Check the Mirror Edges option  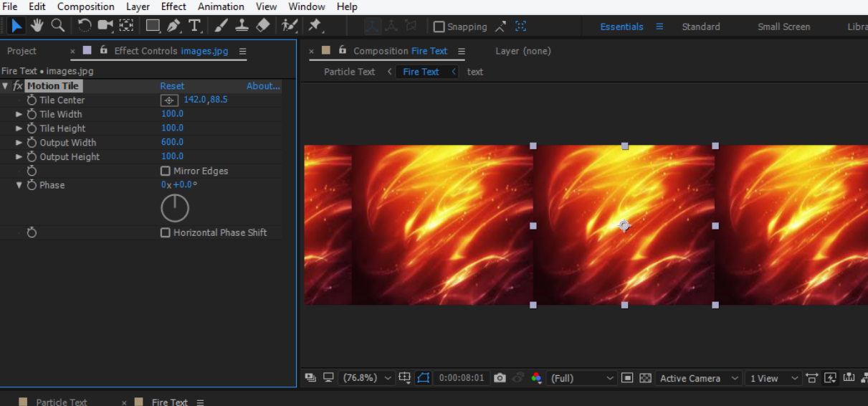(166, 171)
